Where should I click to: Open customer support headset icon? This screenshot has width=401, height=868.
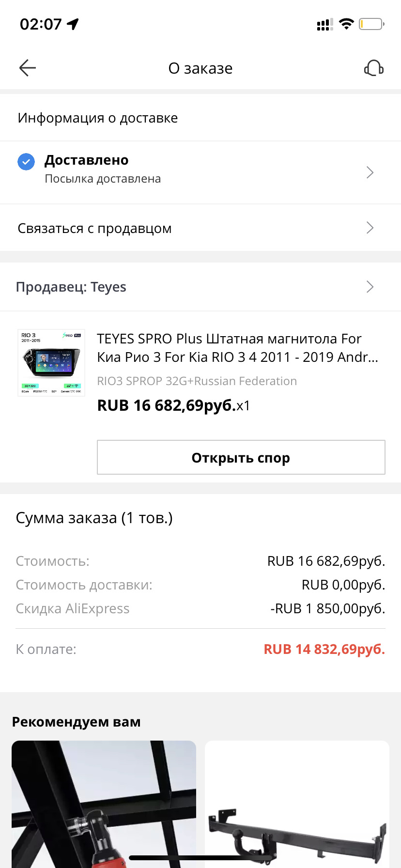(374, 68)
